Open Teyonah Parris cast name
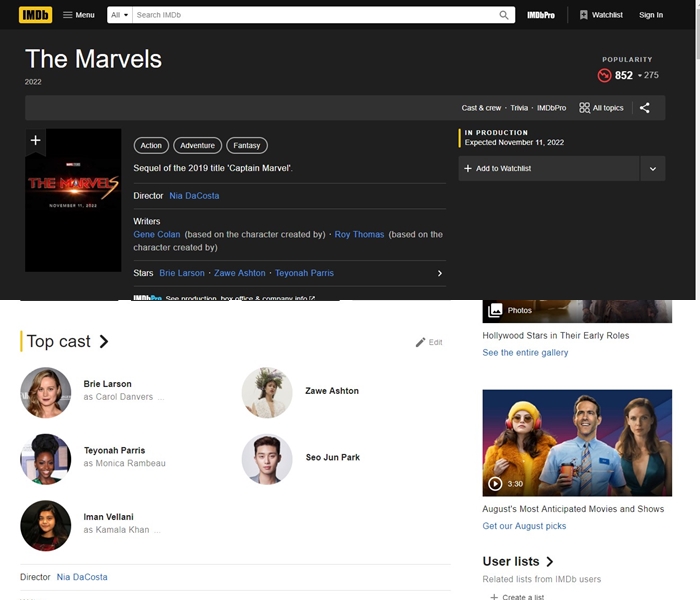 point(114,450)
